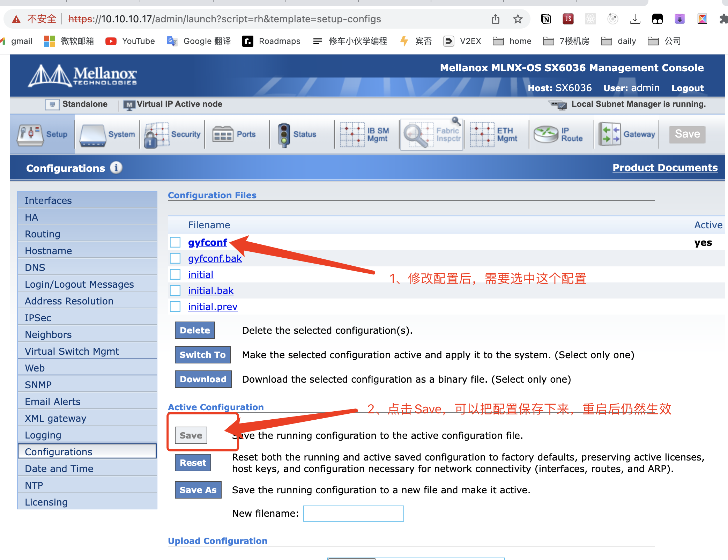Open Login/Logout Messages sidebar item
This screenshot has width=728, height=560.
pos(87,284)
